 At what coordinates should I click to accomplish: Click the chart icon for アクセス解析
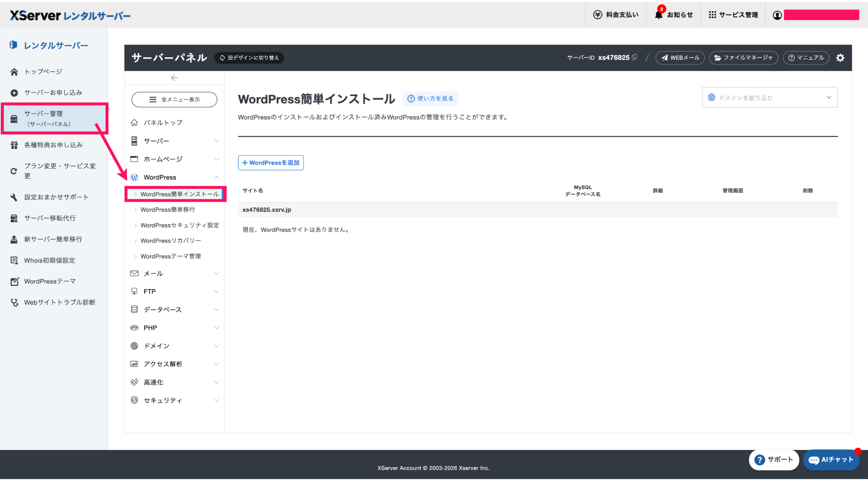(134, 364)
